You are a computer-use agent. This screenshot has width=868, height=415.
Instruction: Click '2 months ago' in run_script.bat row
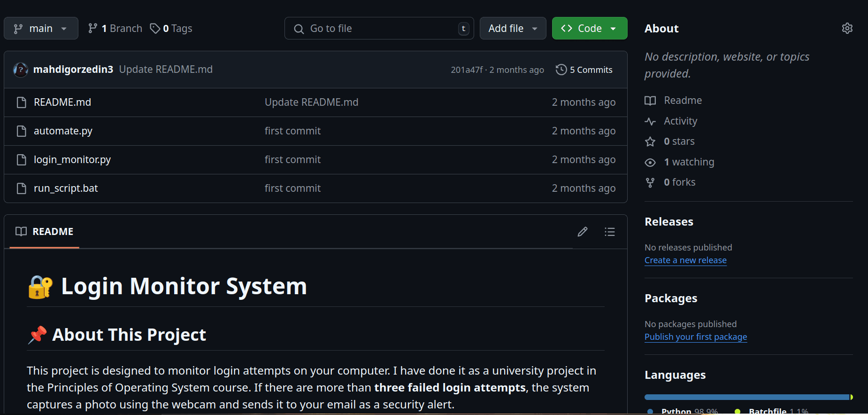[x=584, y=188]
